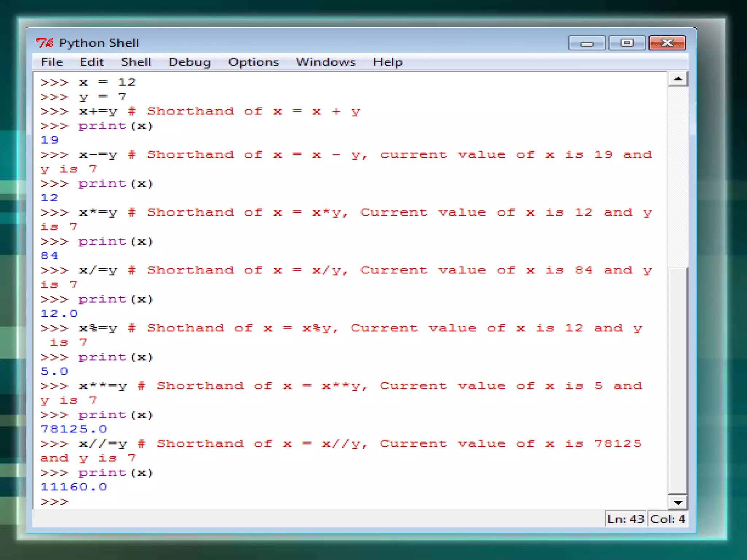Click the Python Shell title bar text
Screen dimensions: 747x560
(99, 43)
